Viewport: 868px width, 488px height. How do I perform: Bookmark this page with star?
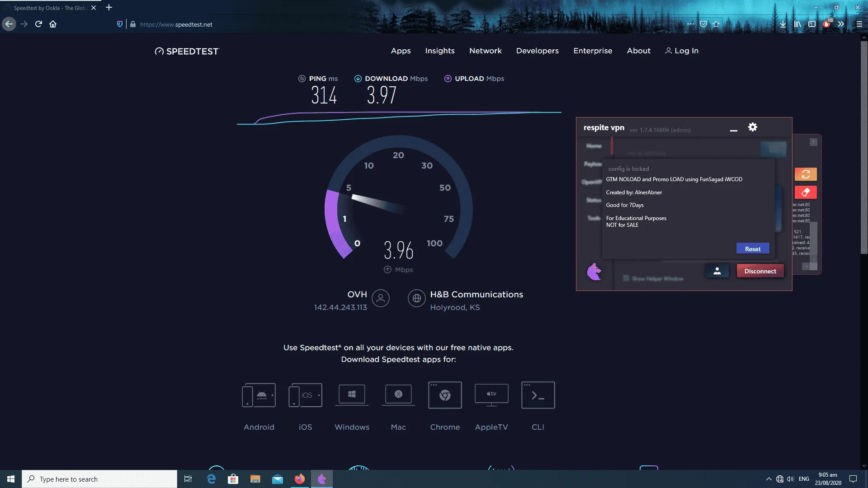(716, 24)
